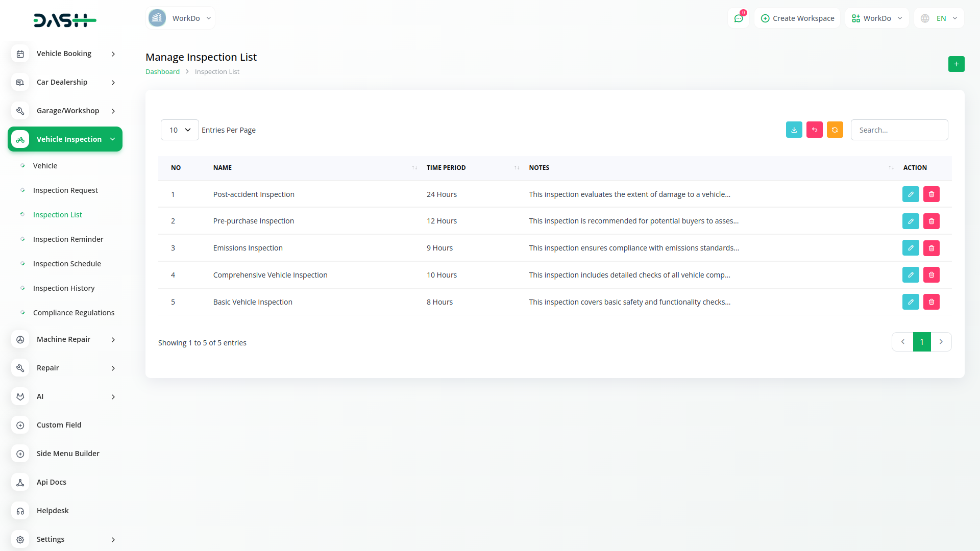Go to Compliance Regulations page
Screen dimensions: 980x551
[73, 312]
